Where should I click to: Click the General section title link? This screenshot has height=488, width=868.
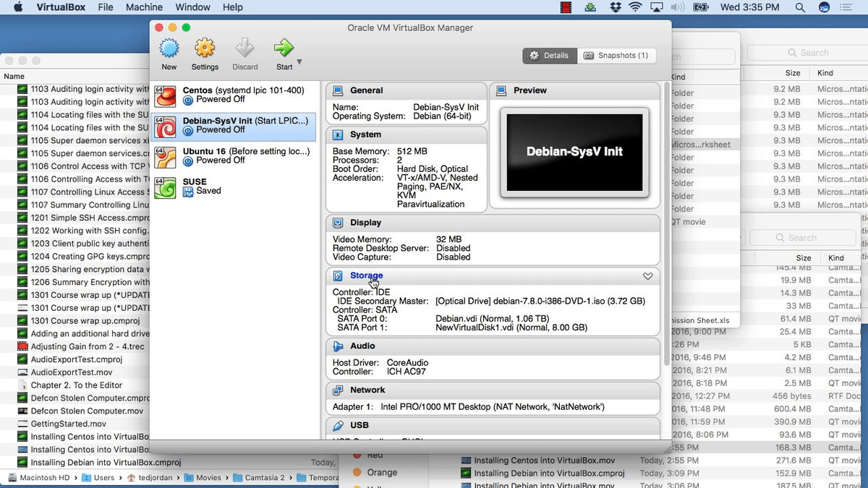[x=366, y=90]
